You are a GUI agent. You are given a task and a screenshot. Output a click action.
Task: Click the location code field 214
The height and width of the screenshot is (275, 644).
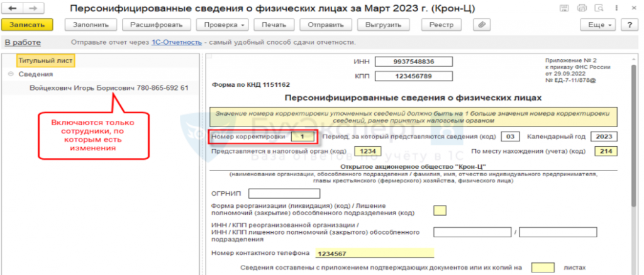pyautogui.click(x=606, y=151)
